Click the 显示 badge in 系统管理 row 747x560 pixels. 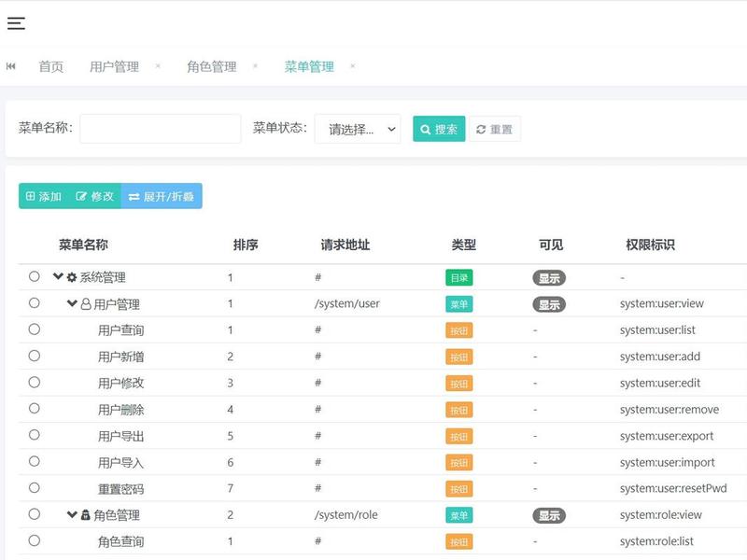[x=549, y=278]
